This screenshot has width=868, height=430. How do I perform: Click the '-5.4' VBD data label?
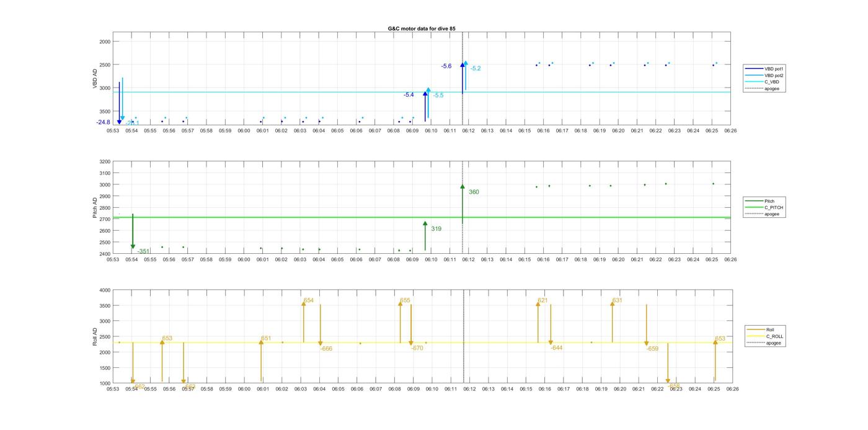pyautogui.click(x=409, y=95)
